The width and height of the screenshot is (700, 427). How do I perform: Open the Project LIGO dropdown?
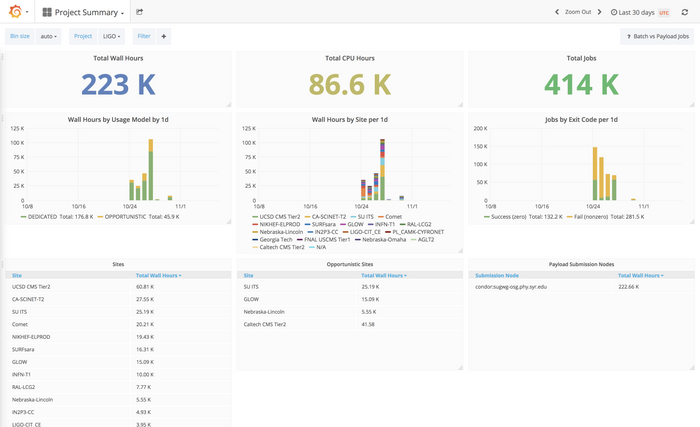tap(112, 36)
